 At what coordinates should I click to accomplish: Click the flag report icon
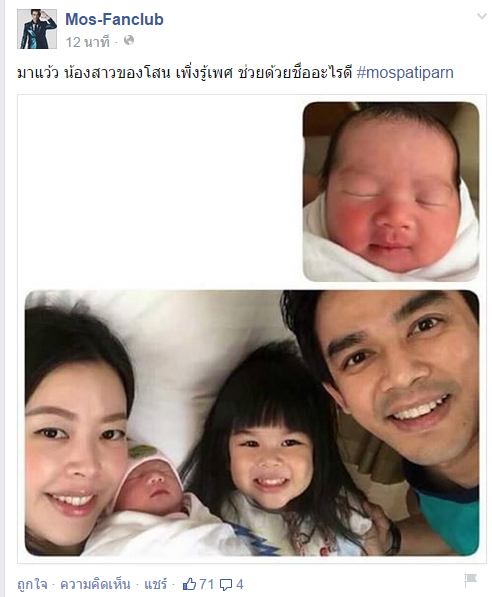click(x=470, y=579)
